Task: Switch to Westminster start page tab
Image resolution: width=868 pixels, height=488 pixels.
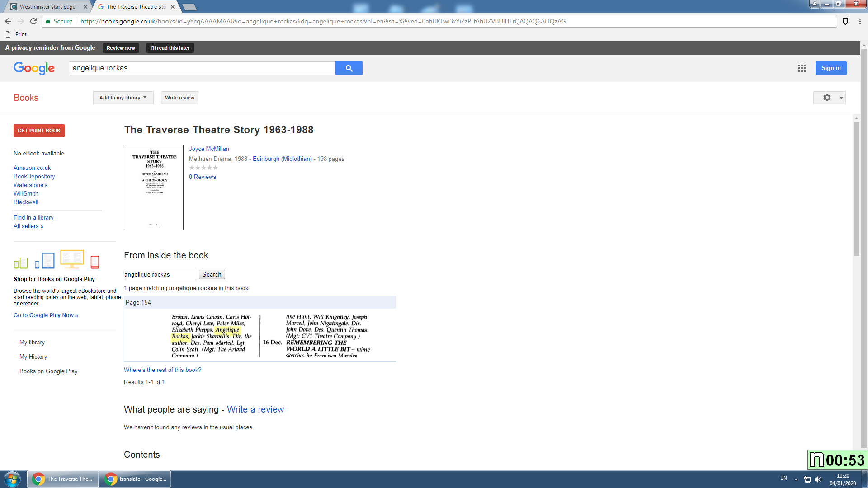Action: pyautogui.click(x=47, y=7)
